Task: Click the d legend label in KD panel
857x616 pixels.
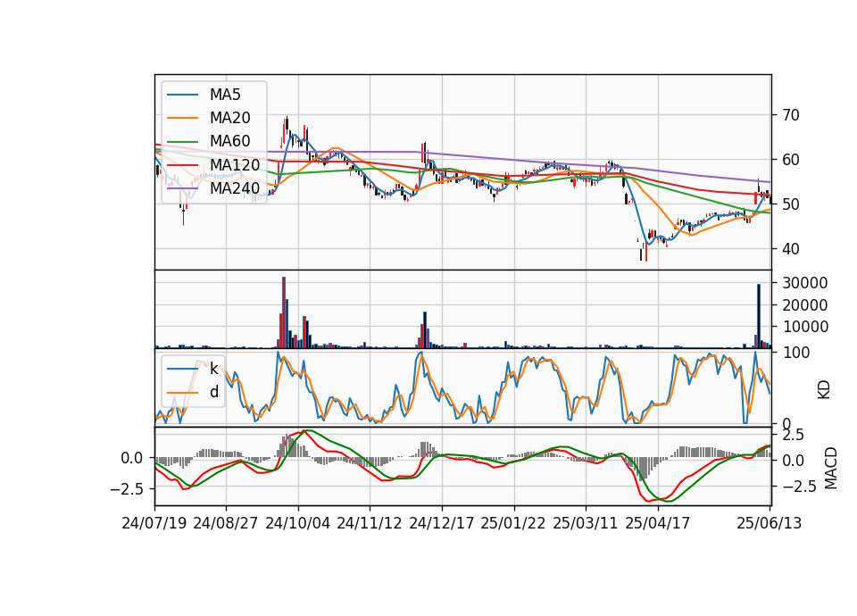Action: click(x=214, y=392)
